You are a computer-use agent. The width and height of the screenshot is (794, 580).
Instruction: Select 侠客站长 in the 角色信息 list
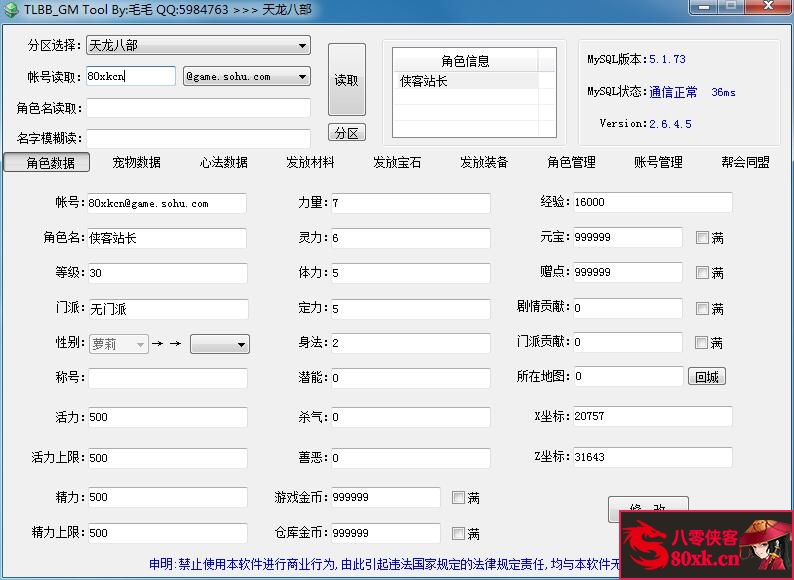coord(466,81)
